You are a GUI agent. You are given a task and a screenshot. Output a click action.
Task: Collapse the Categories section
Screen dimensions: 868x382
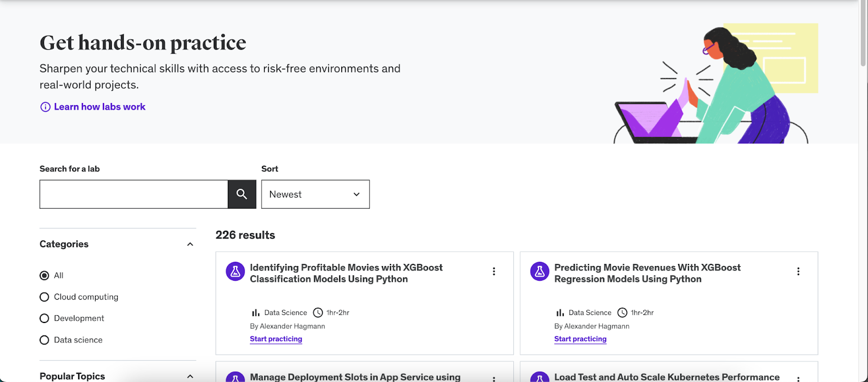190,244
